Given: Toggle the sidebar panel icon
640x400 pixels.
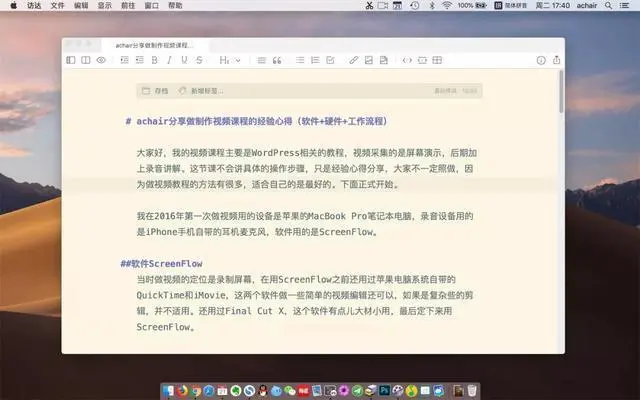Looking at the screenshot, I should 71,60.
